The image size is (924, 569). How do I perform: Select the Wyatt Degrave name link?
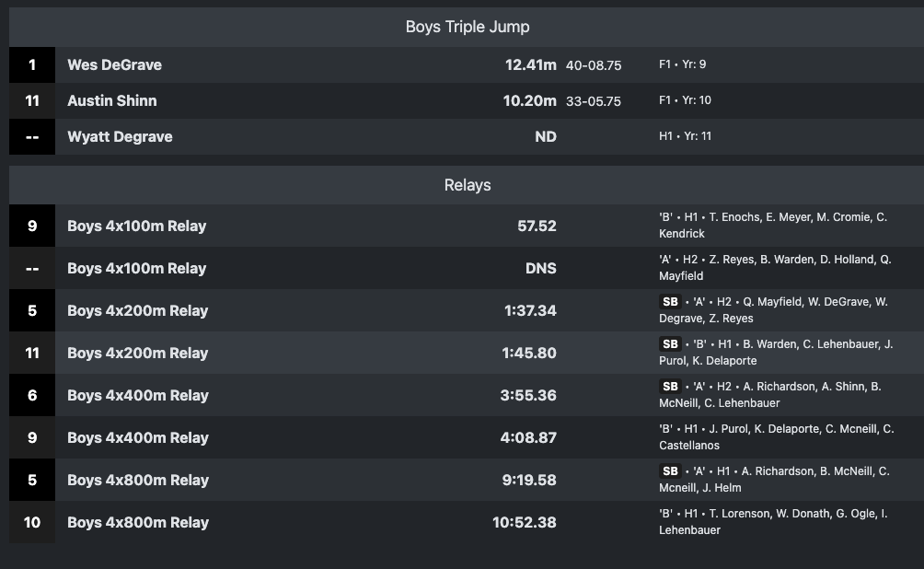(120, 137)
